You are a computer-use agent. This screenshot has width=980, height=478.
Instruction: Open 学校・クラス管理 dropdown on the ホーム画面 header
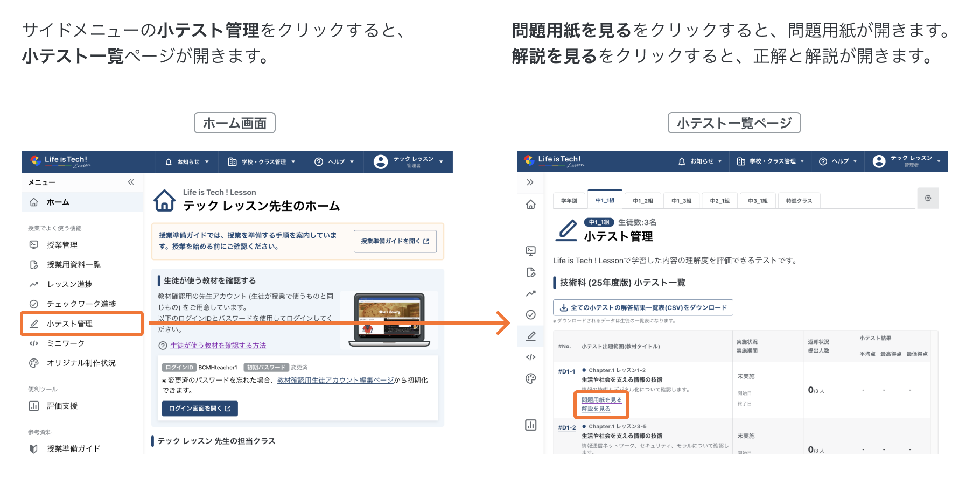[262, 162]
